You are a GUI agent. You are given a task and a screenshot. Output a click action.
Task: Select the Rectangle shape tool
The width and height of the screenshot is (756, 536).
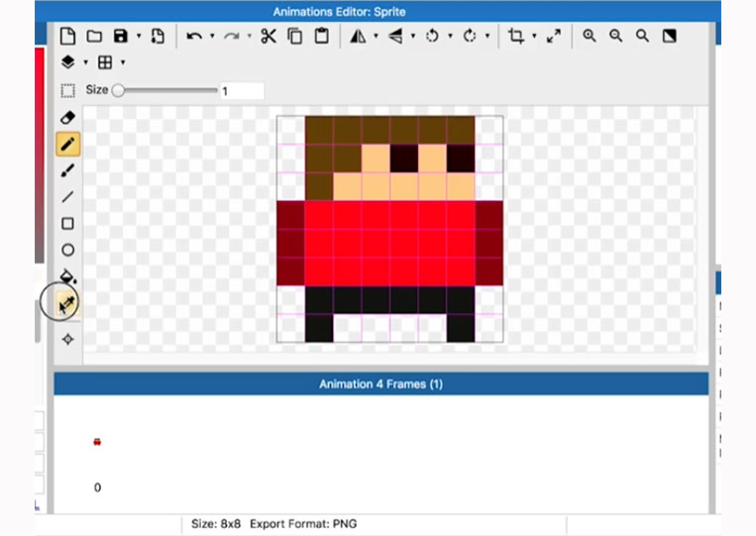point(68,224)
